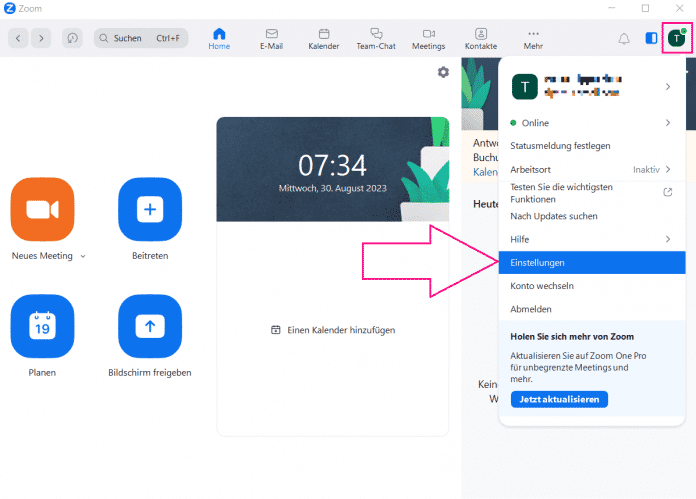Open the Planen calendar icon

[42, 326]
